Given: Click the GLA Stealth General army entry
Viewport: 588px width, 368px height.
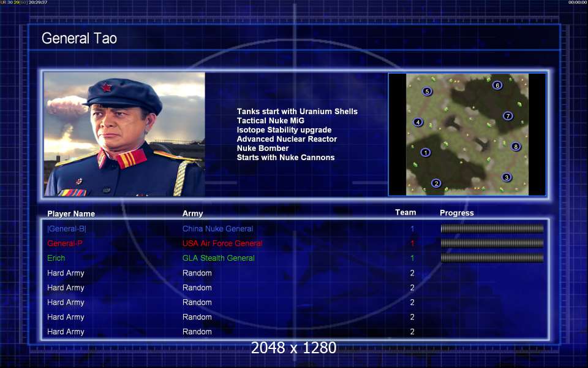Looking at the screenshot, I should 218,258.
